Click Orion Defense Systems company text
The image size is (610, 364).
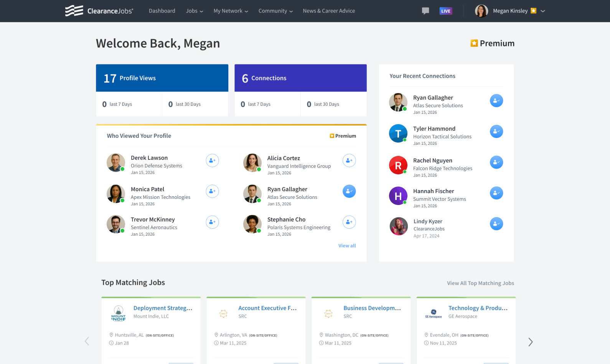pos(157,166)
